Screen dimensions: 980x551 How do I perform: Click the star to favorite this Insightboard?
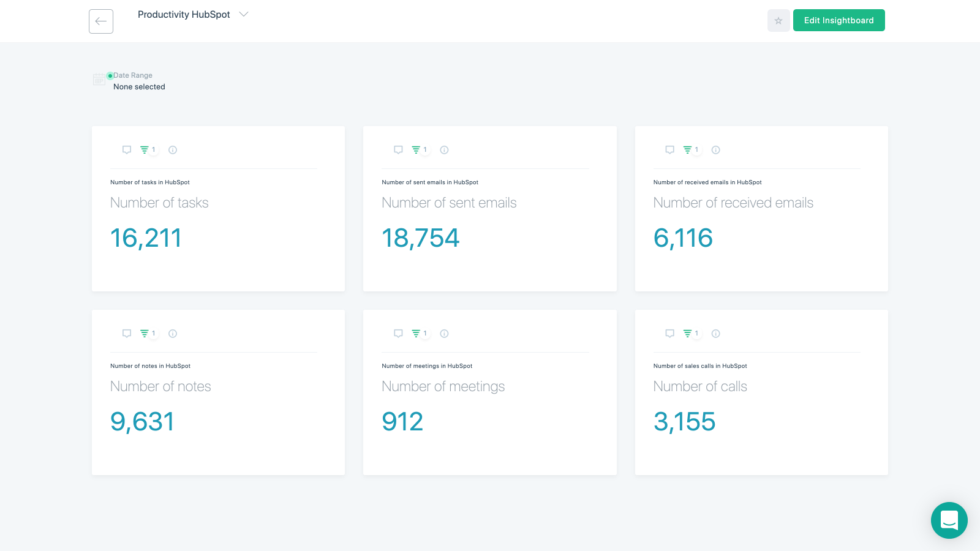pos(778,20)
